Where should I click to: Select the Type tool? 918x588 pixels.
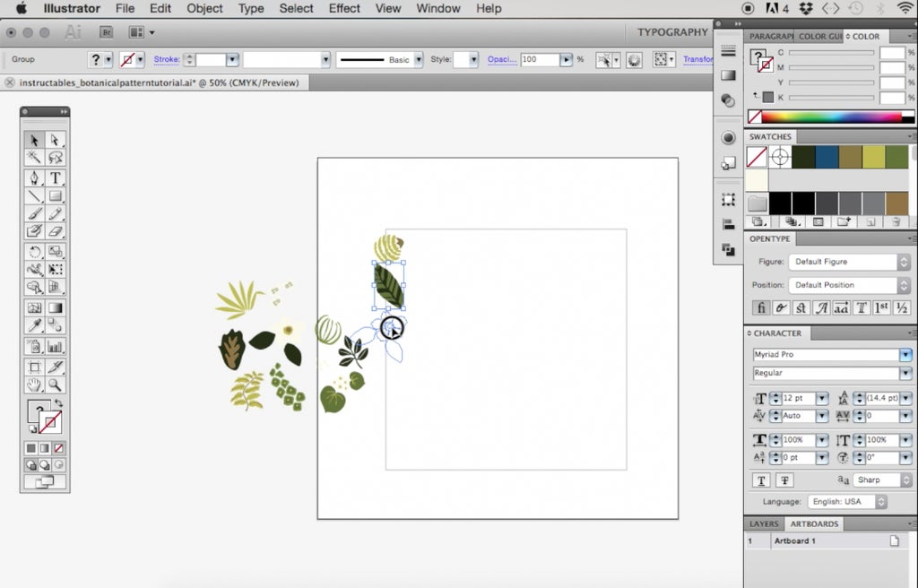[x=56, y=177]
